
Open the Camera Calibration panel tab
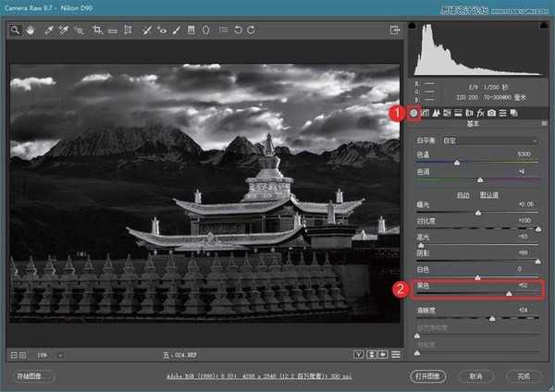tap(492, 113)
